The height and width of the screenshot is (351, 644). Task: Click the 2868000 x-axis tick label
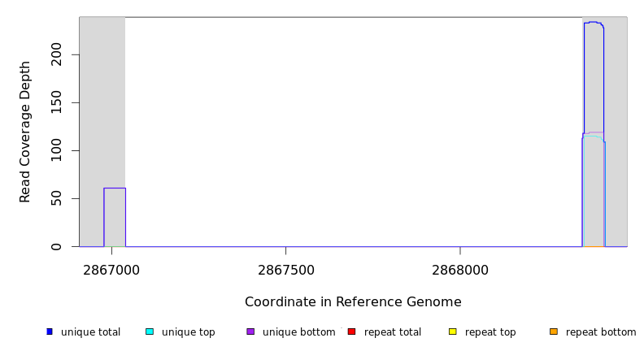[459, 270]
